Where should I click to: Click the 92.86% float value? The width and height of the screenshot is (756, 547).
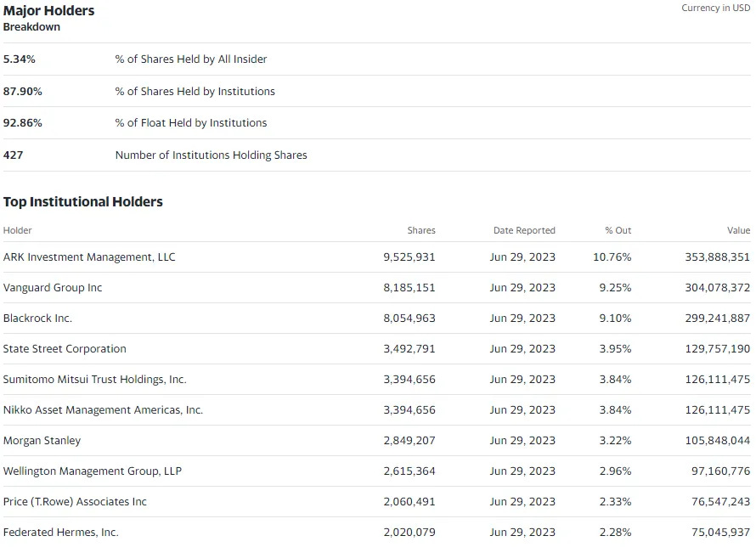(x=23, y=123)
